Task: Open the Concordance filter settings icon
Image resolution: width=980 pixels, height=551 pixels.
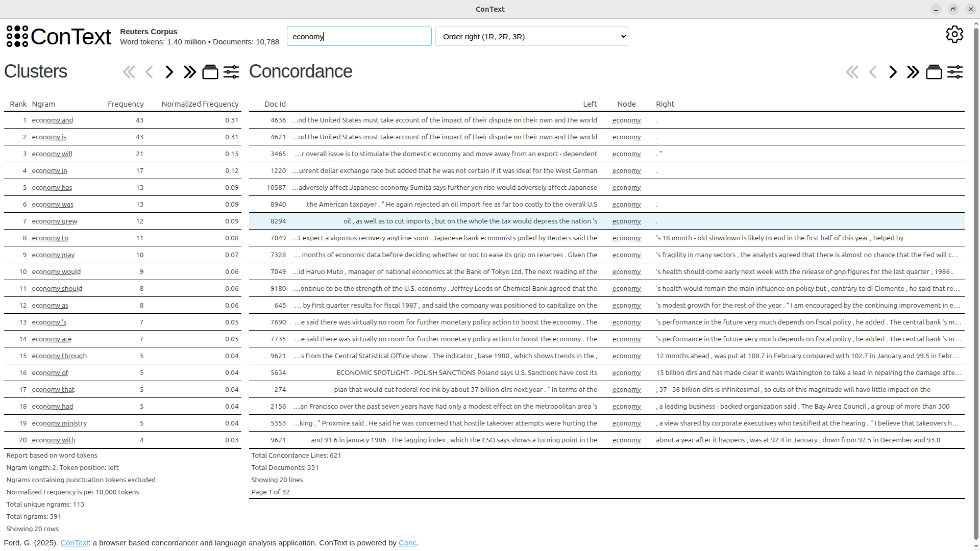Action: point(955,72)
